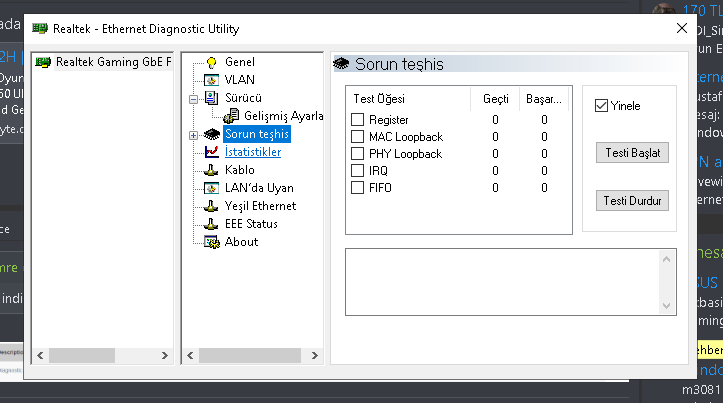
Task: Open the About tree item
Action: [x=242, y=242]
